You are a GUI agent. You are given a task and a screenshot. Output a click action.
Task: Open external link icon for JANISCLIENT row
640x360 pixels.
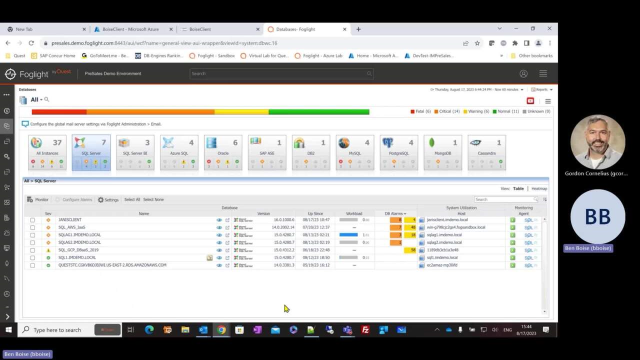click(x=227, y=220)
